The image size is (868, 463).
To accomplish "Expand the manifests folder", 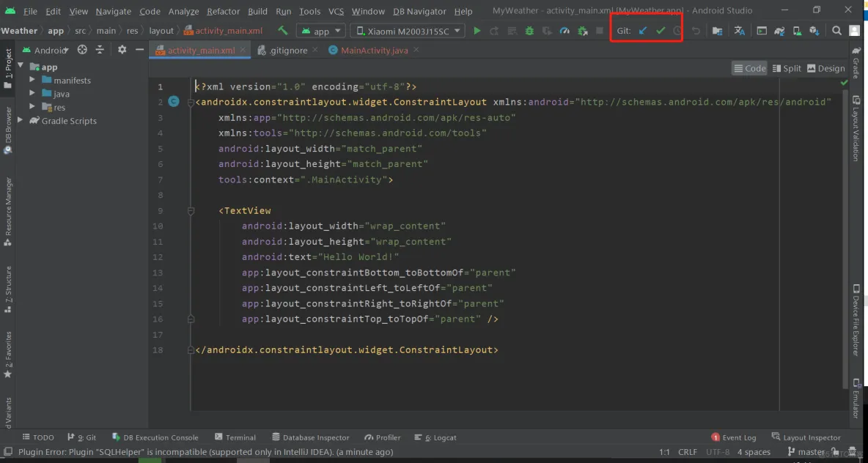I will click(33, 80).
